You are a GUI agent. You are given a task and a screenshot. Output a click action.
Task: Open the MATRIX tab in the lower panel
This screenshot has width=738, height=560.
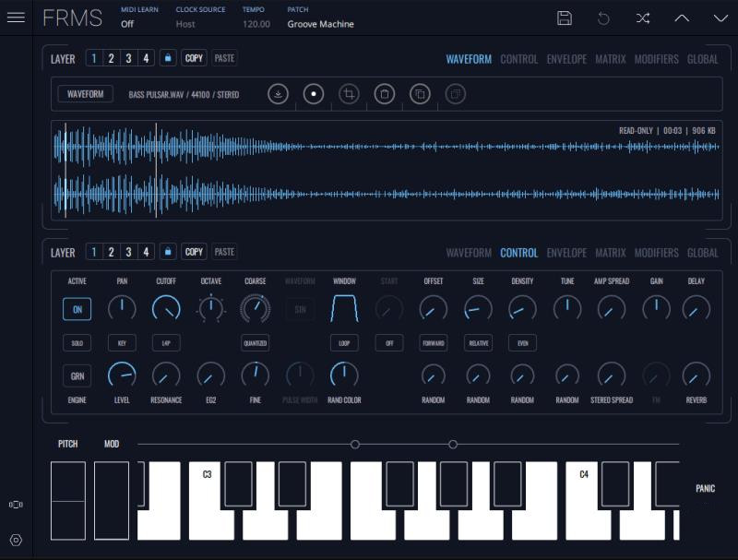point(610,253)
